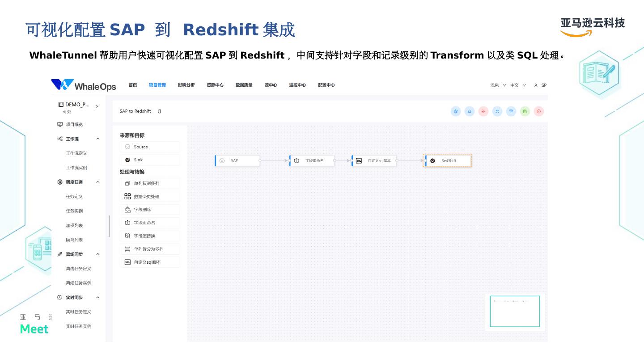
Task: Click the bell notification icon in canvas toolbar
Action: [x=470, y=111]
